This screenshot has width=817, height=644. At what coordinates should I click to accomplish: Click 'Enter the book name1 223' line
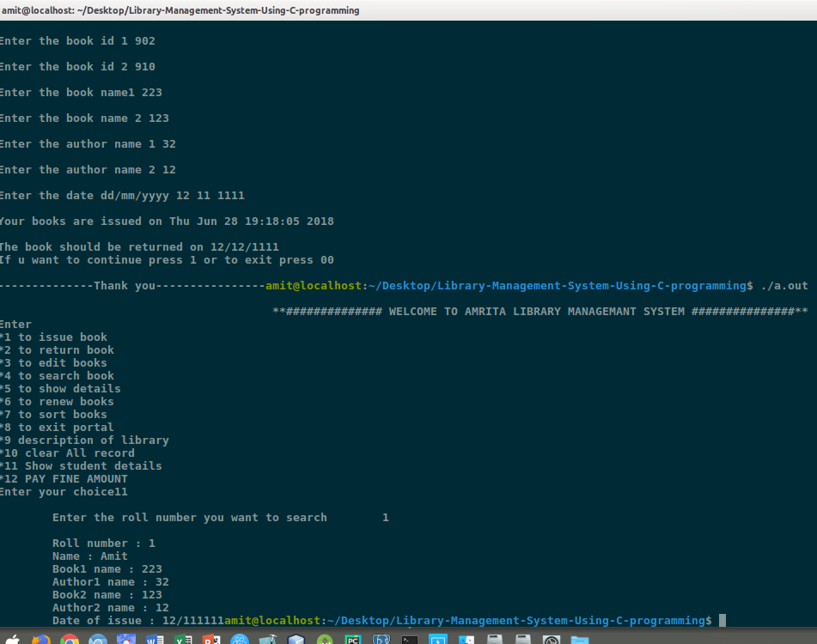point(82,93)
